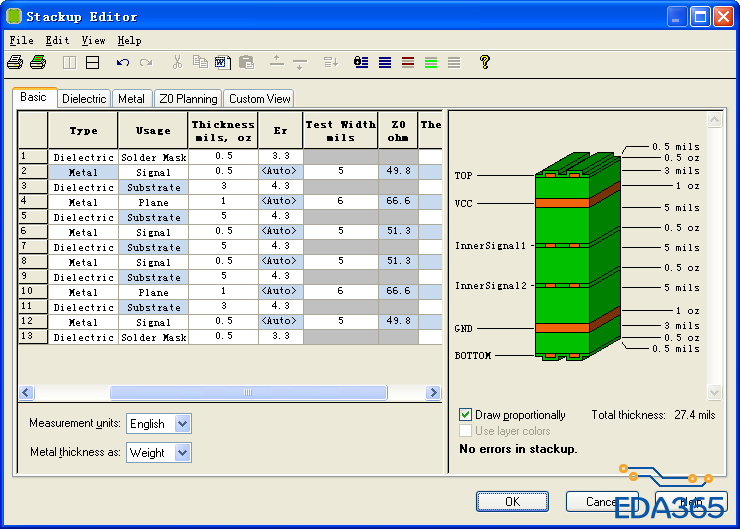Open the Metal thickness as dropdown
Viewport: 740px width, 529px height.
tap(181, 453)
